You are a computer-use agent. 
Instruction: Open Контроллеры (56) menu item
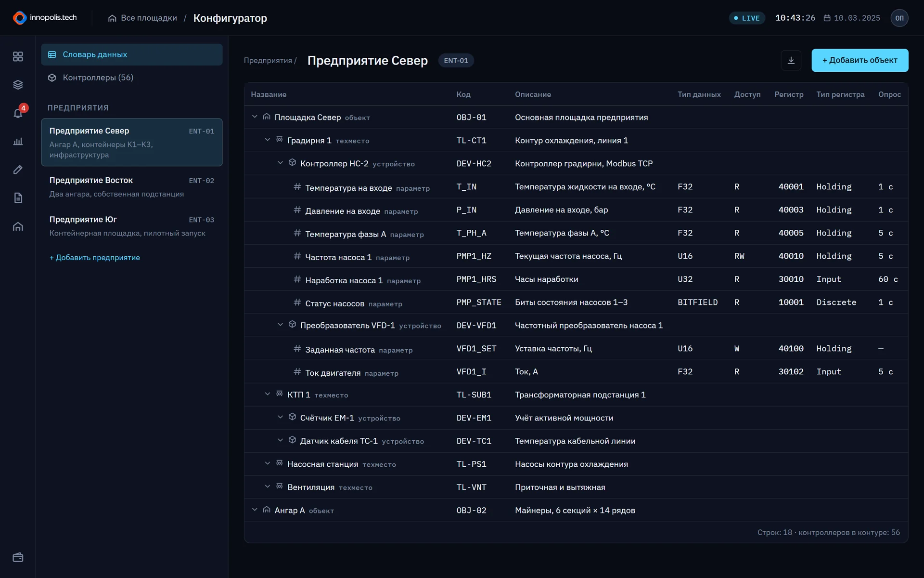pos(132,78)
